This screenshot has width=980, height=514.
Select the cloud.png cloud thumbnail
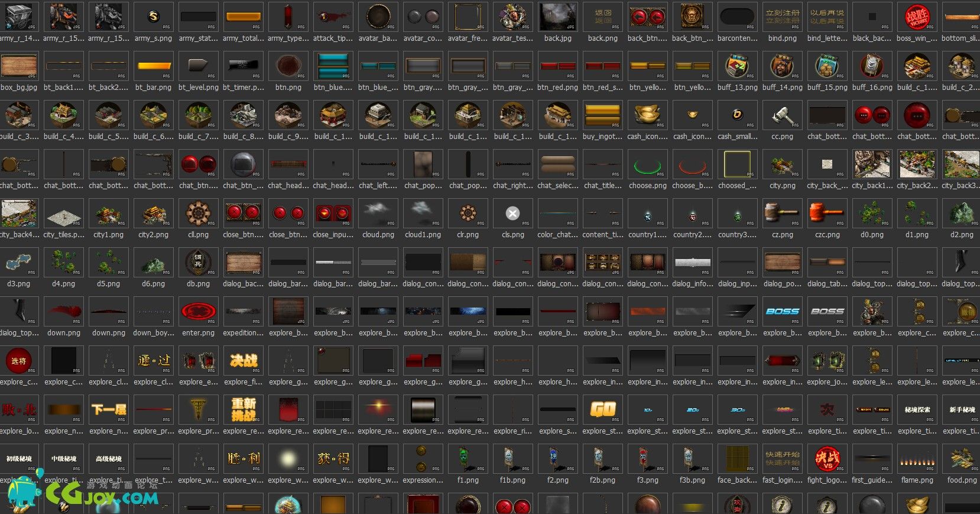coord(378,213)
